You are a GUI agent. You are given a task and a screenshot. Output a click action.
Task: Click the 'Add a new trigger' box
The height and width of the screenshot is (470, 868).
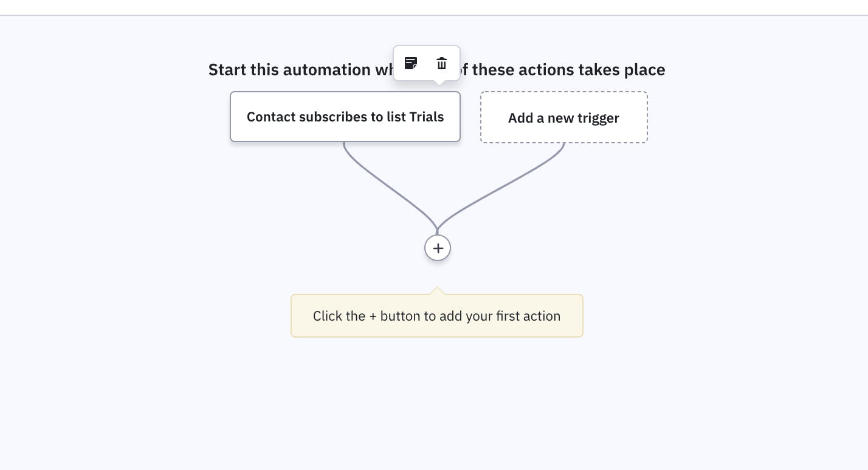point(564,117)
